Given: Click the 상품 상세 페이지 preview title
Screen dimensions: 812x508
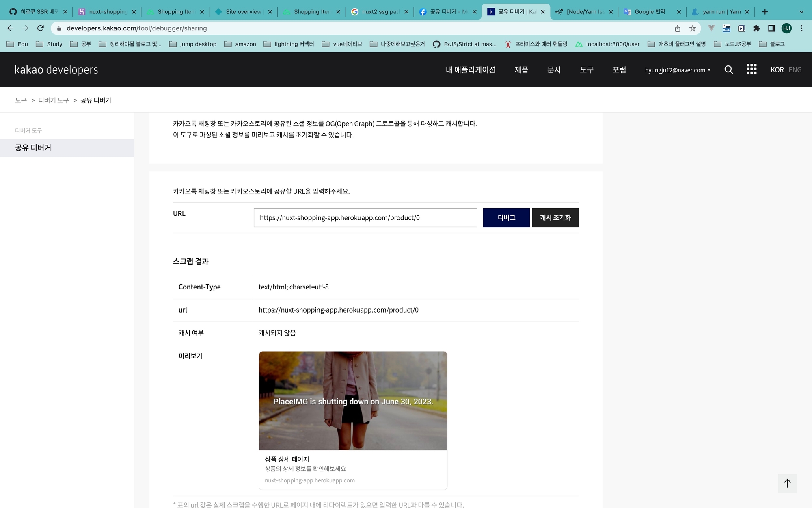Looking at the screenshot, I should tap(287, 459).
